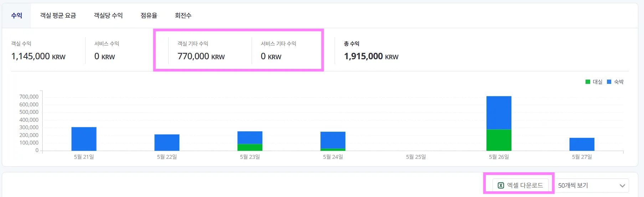The width and height of the screenshot is (644, 197).
Task: Click the 객실 기타 수익 770,000 KRW value
Action: pos(201,56)
